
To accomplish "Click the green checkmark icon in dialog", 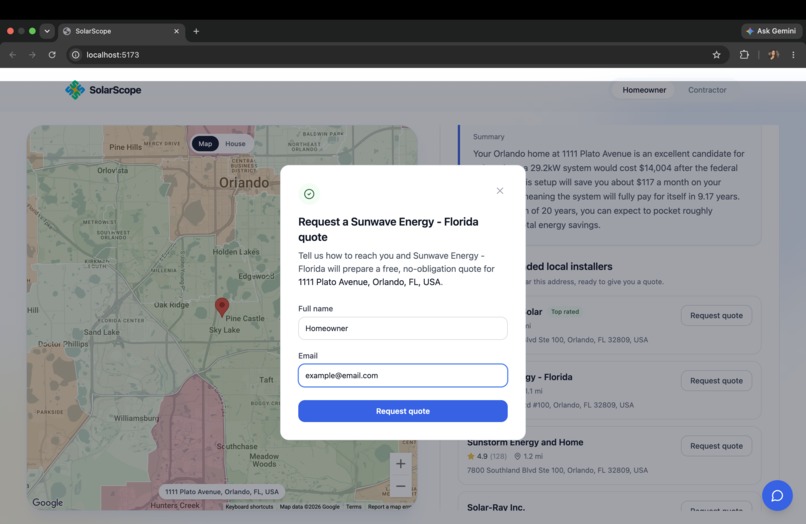I will (309, 194).
